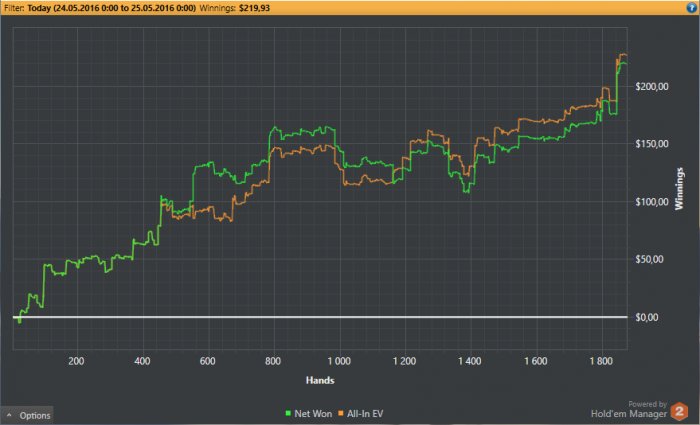This screenshot has width=700, height=425.
Task: Click the green Net Won swatch
Action: (288, 413)
